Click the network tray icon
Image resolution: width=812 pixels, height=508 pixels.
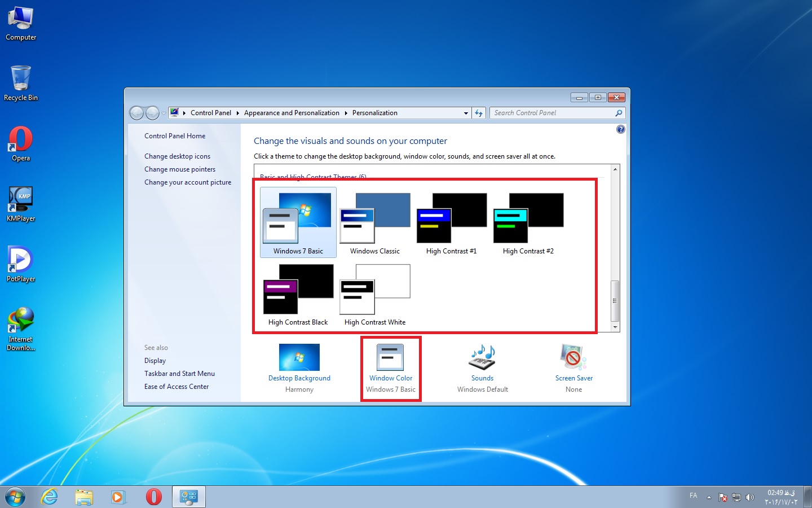point(736,497)
